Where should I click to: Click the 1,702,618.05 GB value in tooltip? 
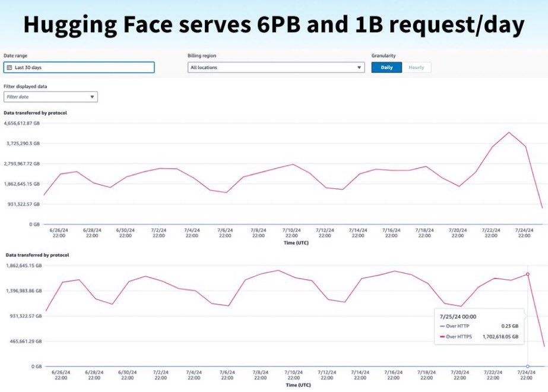click(x=501, y=337)
